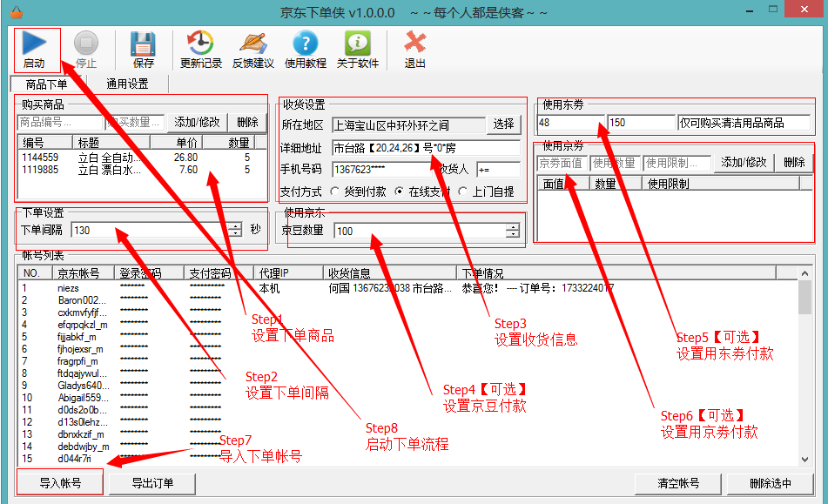Click the app icon in title bar

pyautogui.click(x=17, y=11)
